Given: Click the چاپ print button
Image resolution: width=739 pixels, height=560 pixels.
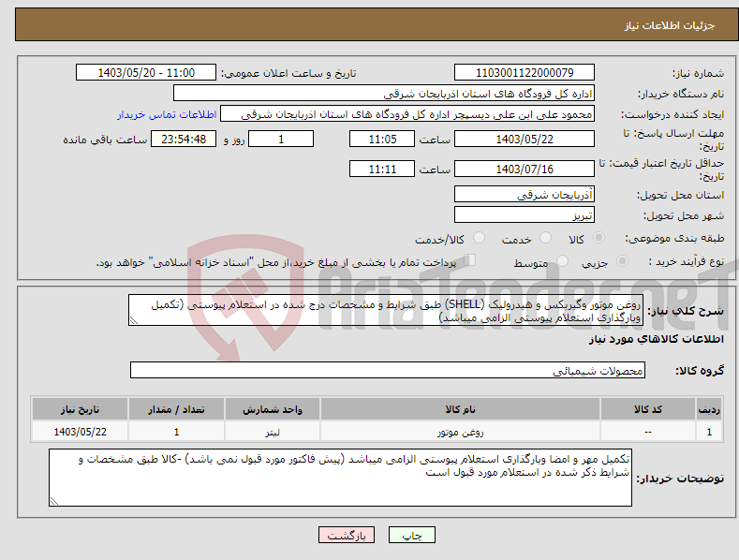Looking at the screenshot, I should [411, 535].
